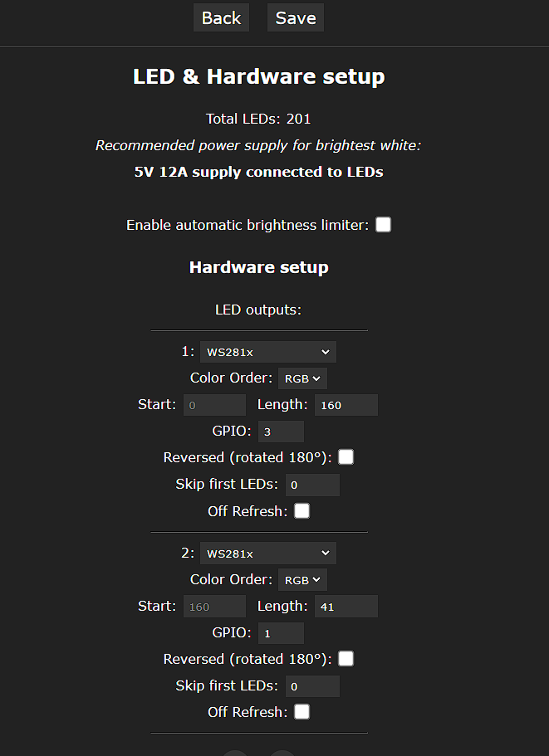Viewport: 549px width, 756px height.
Task: Select the Length field showing 41
Action: click(x=346, y=606)
